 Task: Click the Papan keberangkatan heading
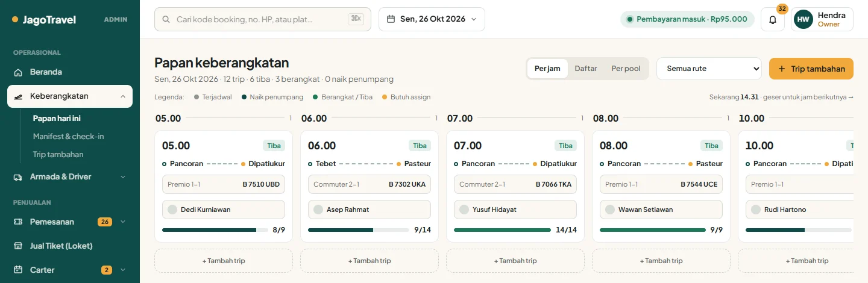click(x=222, y=63)
